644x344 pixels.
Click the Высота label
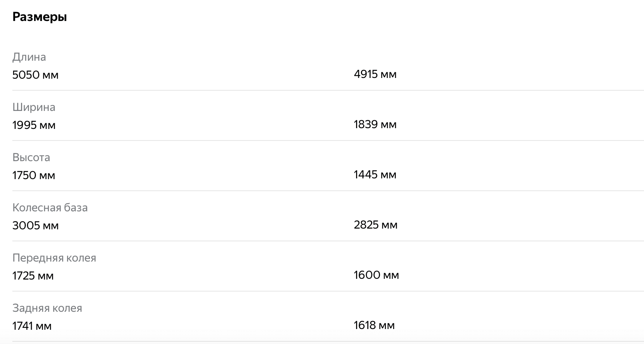click(x=31, y=157)
